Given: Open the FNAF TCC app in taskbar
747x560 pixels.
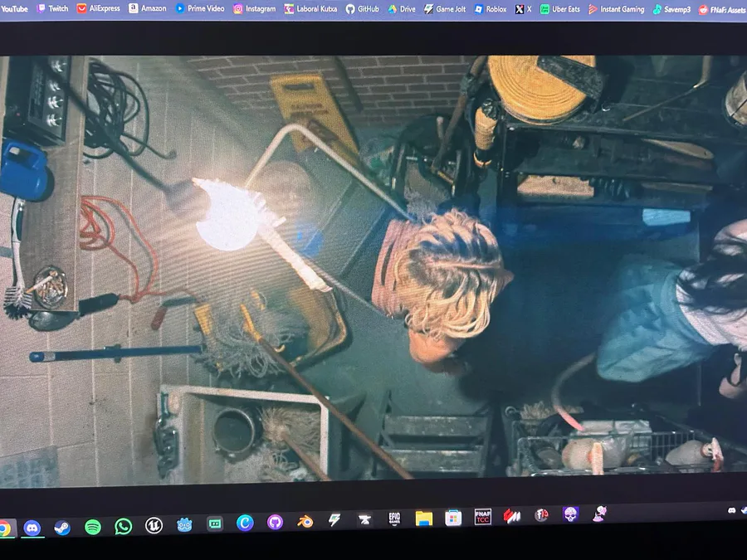Looking at the screenshot, I should pyautogui.click(x=482, y=517).
